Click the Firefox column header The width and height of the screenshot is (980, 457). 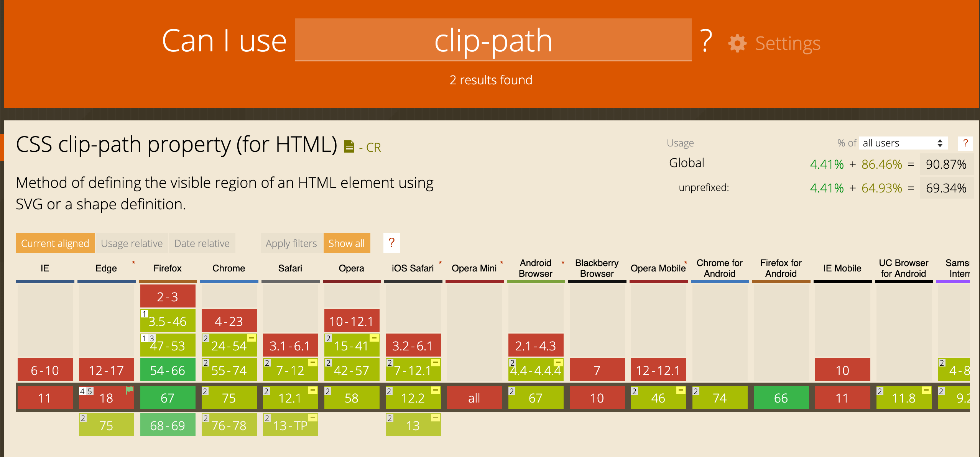(167, 268)
